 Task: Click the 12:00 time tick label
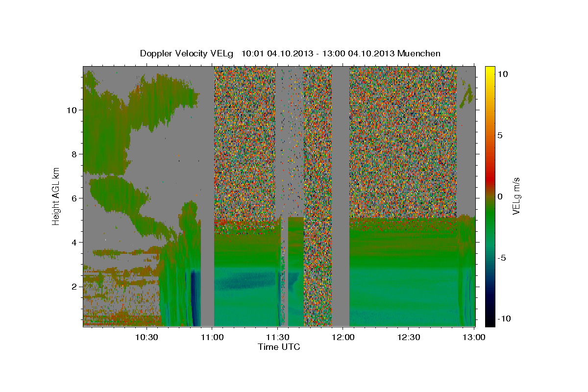coord(343,337)
